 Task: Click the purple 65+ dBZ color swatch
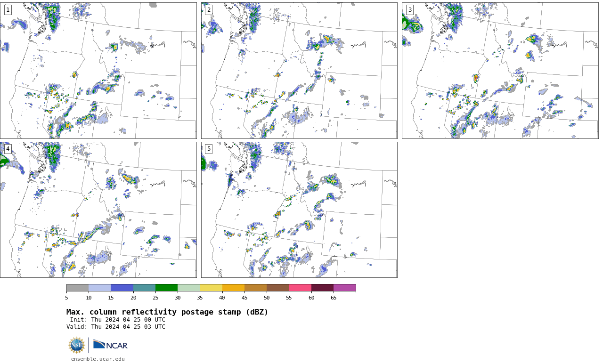tap(344, 288)
